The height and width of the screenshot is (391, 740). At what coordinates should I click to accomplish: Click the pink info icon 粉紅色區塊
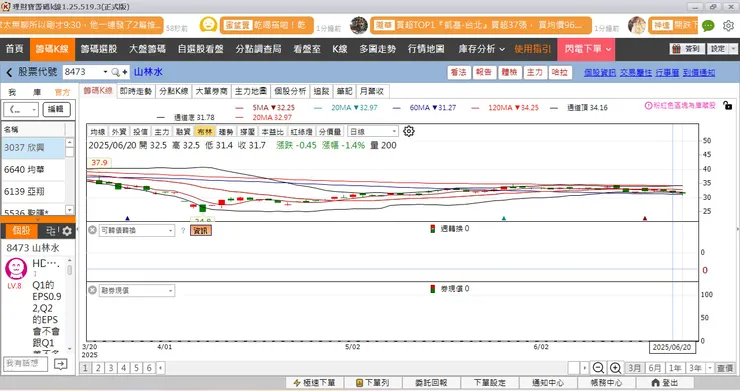coord(648,105)
